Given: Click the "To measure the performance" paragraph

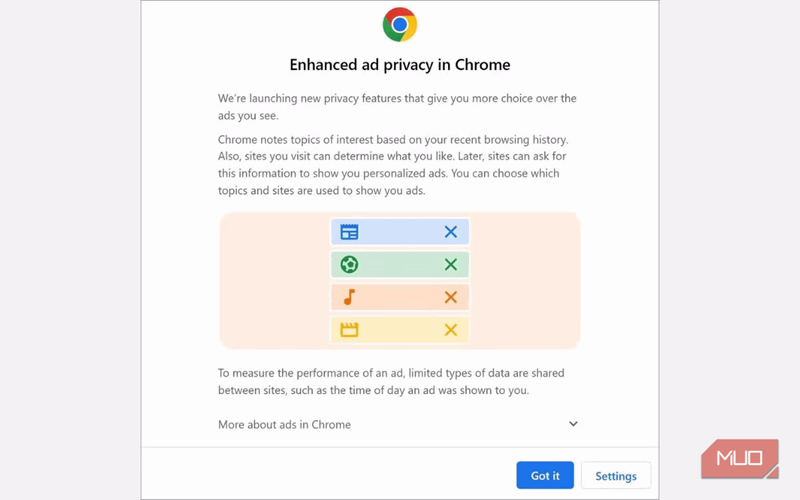Looking at the screenshot, I should coord(392,381).
